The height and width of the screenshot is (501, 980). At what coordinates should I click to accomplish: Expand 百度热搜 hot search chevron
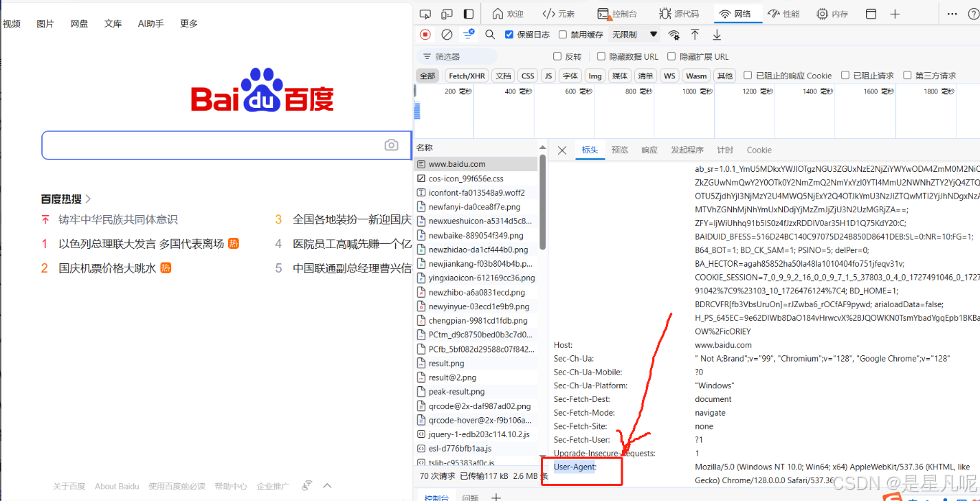click(88, 199)
